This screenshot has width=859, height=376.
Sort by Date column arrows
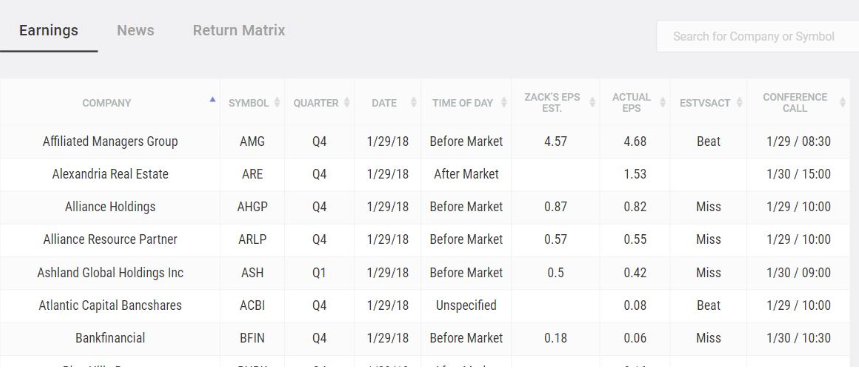[x=414, y=102]
